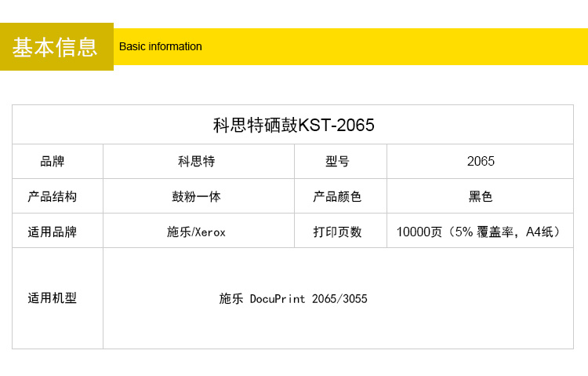Click the 产品结构 label cell
The width and height of the screenshot is (588, 376).
[53, 196]
